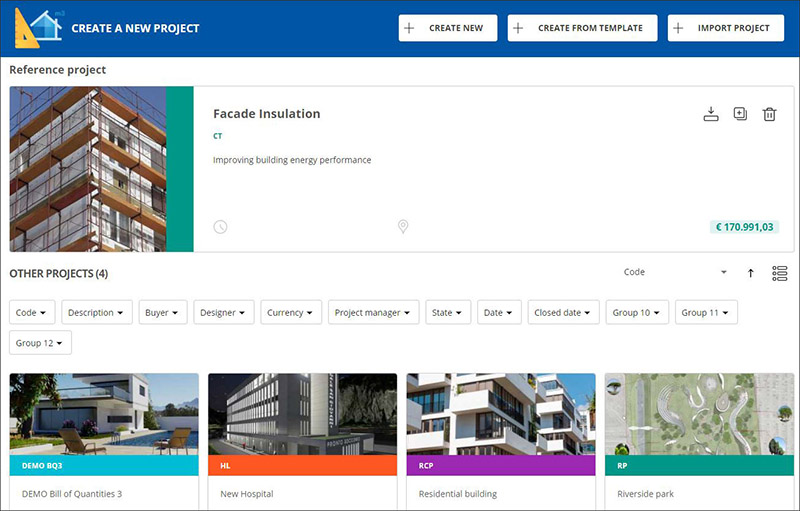
Task: Click the Import Project button
Action: [x=726, y=28]
